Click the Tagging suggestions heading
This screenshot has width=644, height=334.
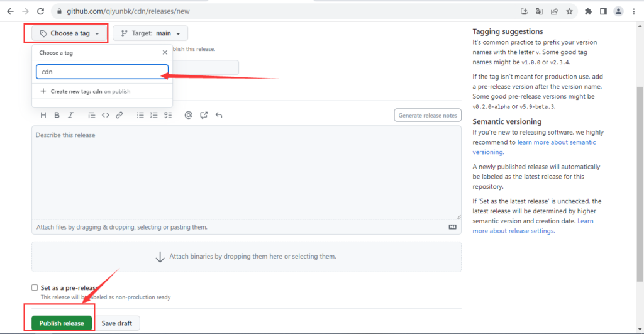coord(508,31)
